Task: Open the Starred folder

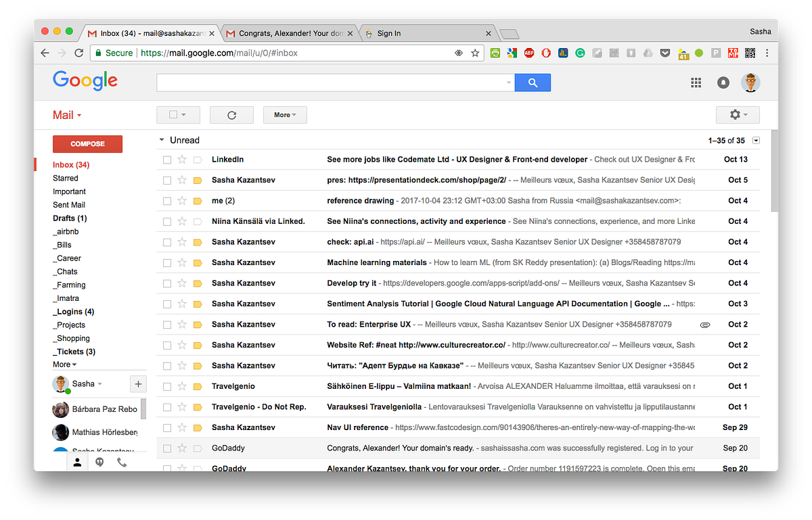Action: 66,179
